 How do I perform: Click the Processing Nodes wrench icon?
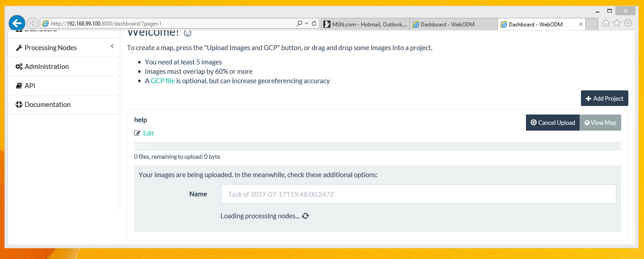point(18,47)
